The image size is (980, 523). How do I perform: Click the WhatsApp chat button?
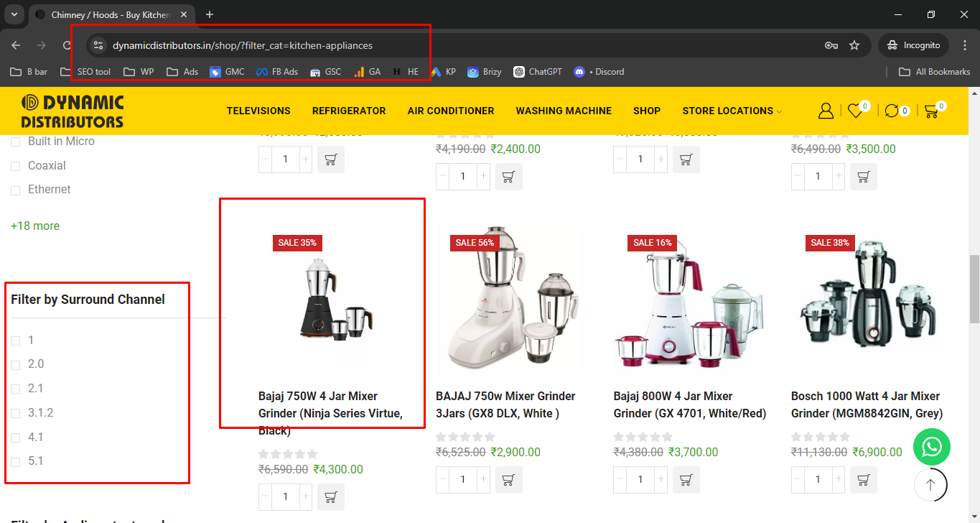pos(931,447)
